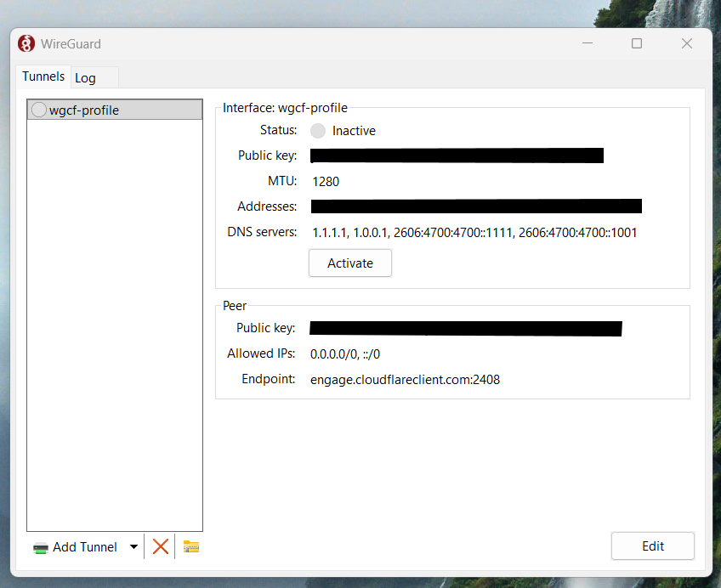
Task: Close the WireGuard window
Action: [x=686, y=43]
